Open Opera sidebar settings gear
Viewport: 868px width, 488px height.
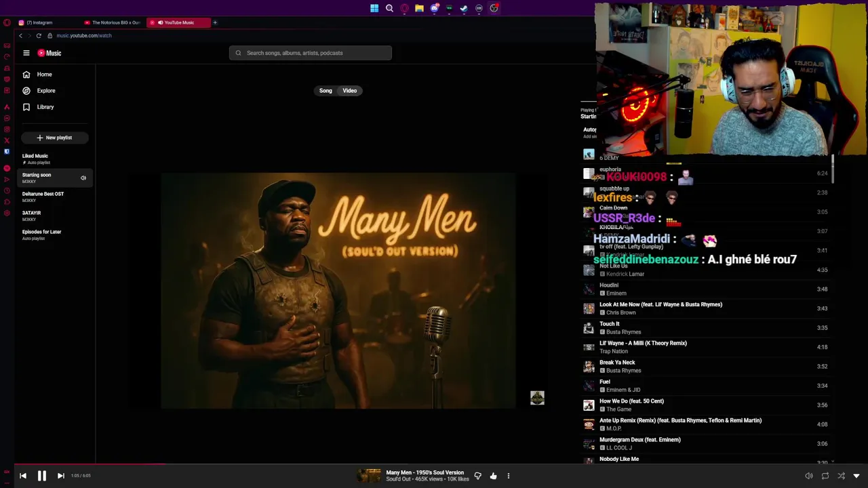(x=7, y=213)
